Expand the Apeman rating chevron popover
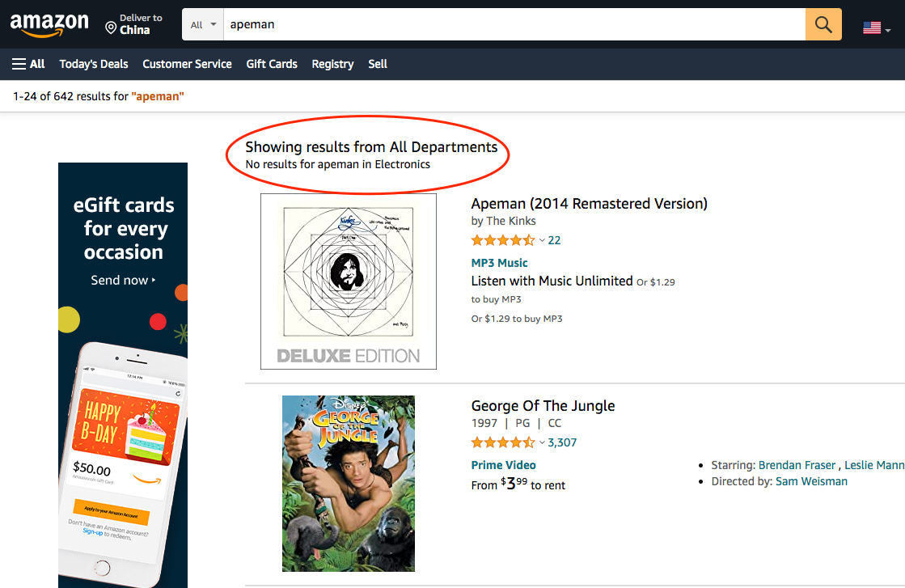 point(542,240)
